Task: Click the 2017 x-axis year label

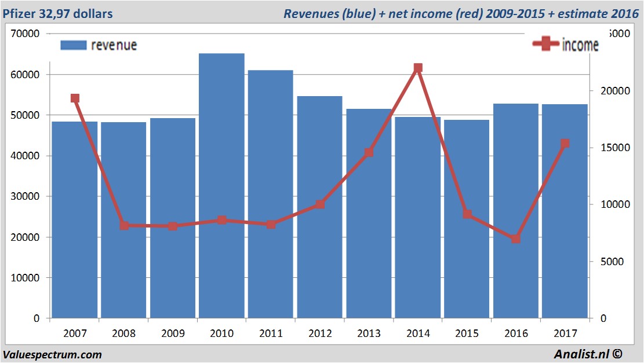Action: (x=565, y=333)
